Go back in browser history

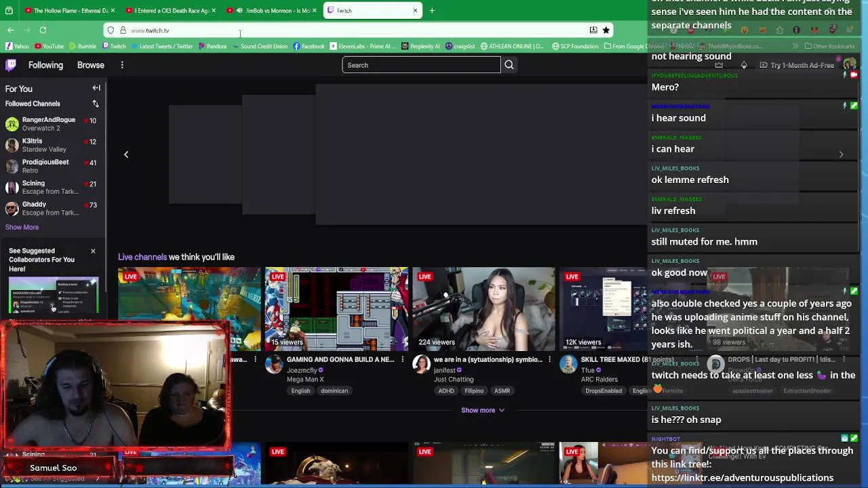coord(11,30)
